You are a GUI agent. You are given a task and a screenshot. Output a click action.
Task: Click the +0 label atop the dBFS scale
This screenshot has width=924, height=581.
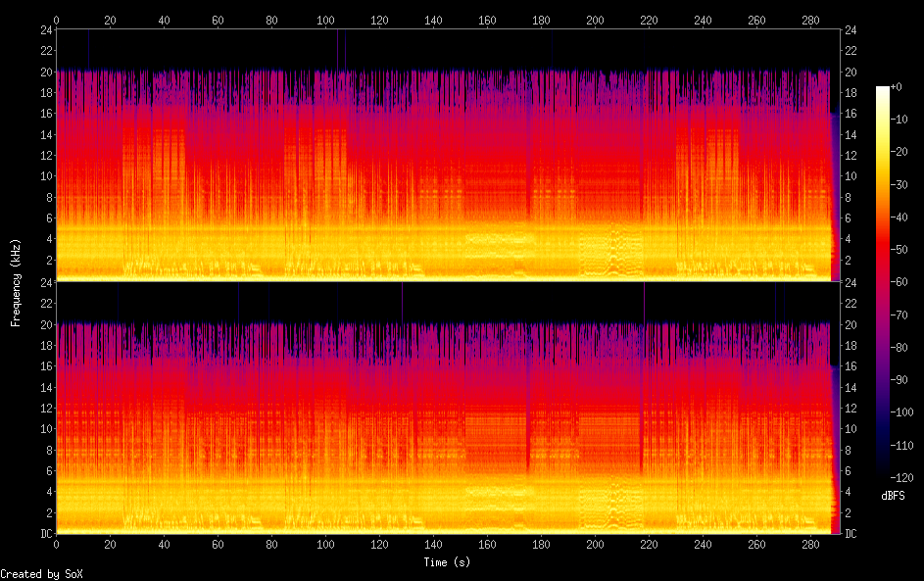tap(897, 87)
